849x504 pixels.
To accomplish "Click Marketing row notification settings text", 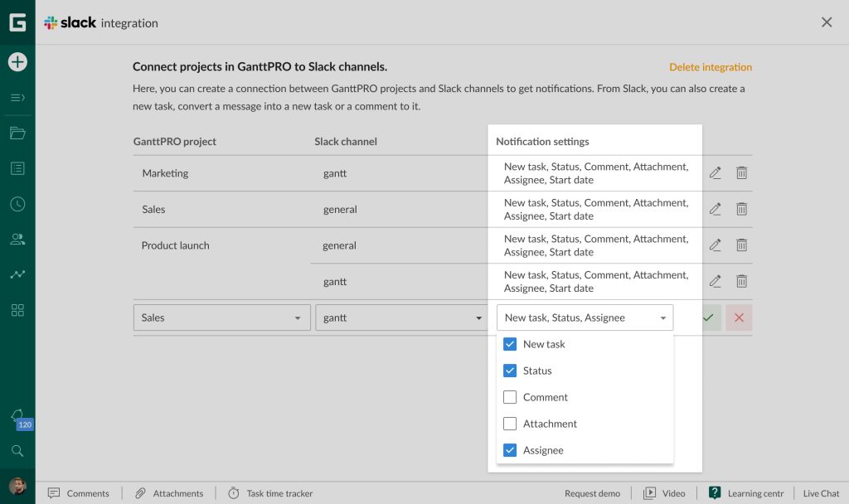I will point(596,173).
